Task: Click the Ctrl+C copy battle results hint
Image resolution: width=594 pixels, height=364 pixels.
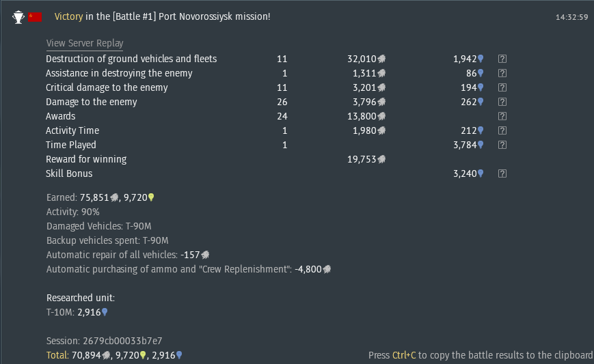Action: click(481, 355)
